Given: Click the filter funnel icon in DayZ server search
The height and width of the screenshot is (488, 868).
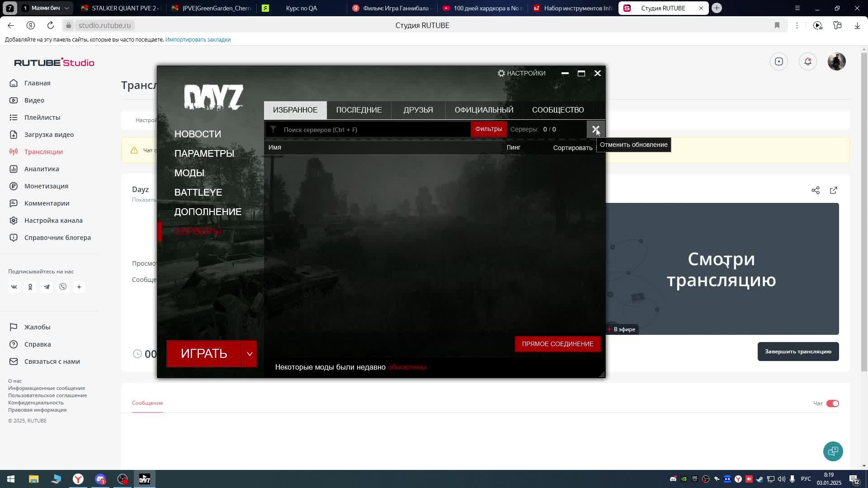Looking at the screenshot, I should [x=274, y=129].
